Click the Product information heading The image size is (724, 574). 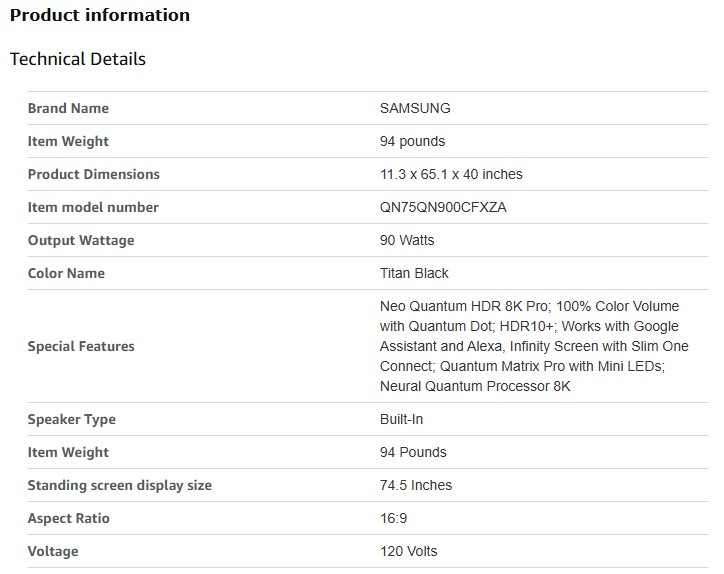(100, 15)
